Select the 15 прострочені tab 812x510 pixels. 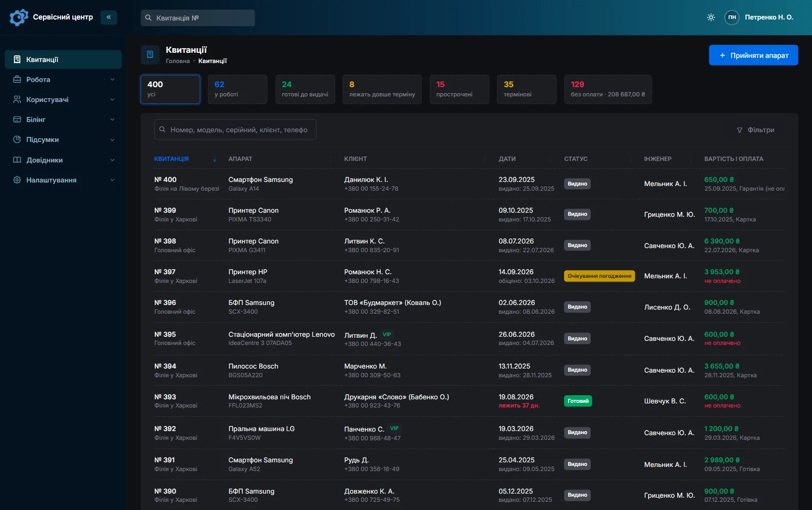click(459, 89)
